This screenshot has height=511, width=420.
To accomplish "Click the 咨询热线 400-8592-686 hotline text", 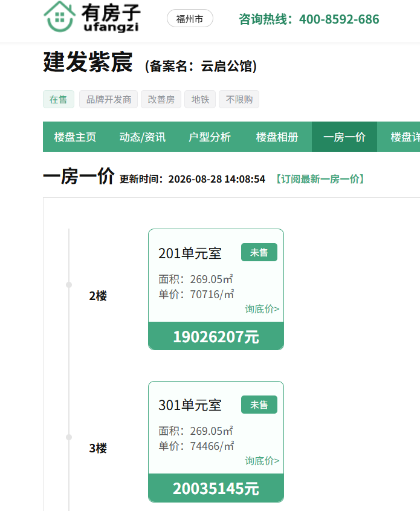I will (x=309, y=19).
